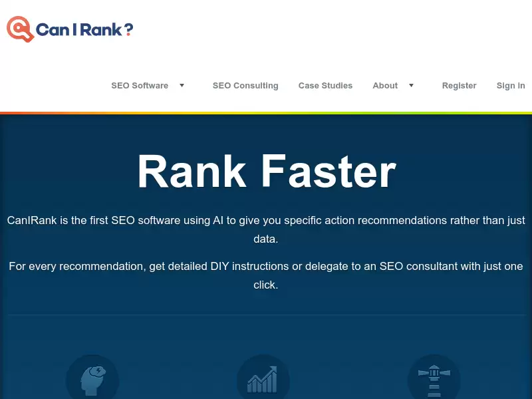This screenshot has width=532, height=399.
Task: Open the SEO Software menu
Action: point(140,86)
